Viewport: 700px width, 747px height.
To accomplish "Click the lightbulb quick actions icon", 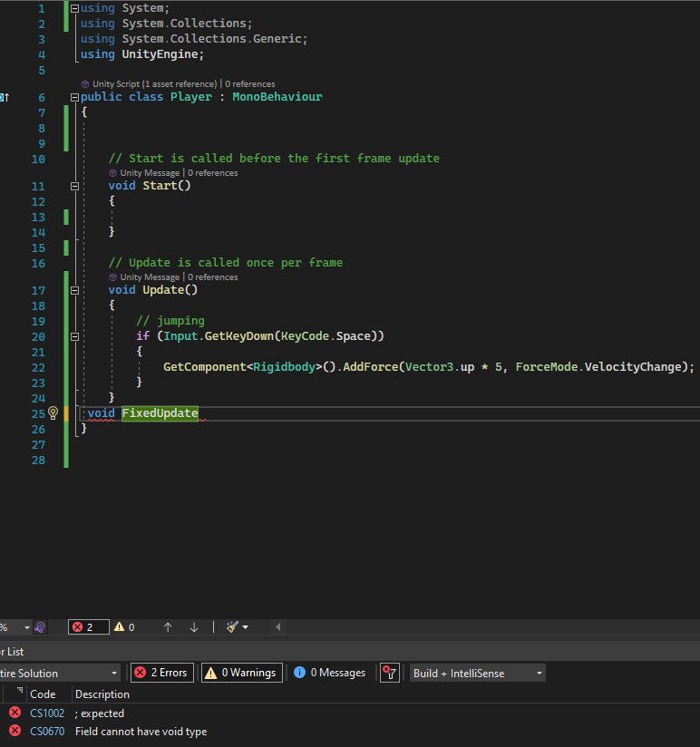I will click(53, 413).
